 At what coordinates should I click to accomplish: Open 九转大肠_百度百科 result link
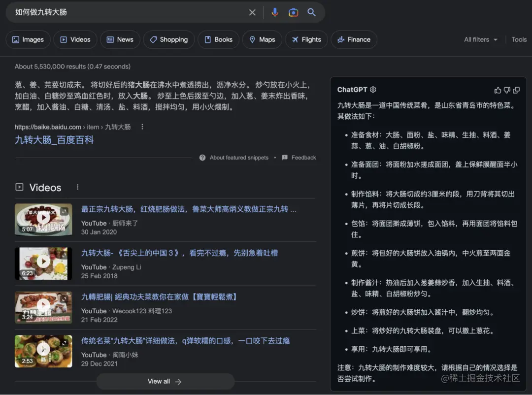coord(54,140)
